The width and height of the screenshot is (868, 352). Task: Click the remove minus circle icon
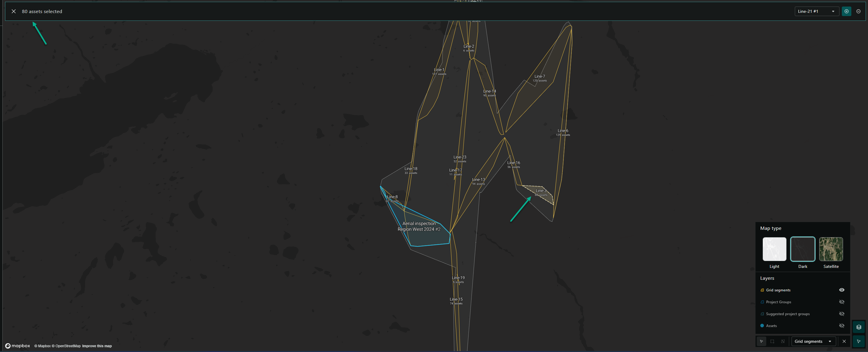tap(858, 12)
